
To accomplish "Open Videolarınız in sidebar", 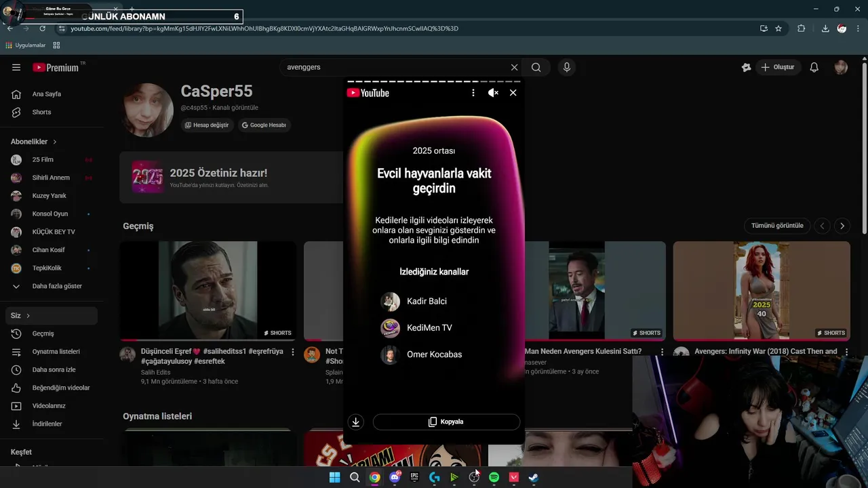I will 52,406.
